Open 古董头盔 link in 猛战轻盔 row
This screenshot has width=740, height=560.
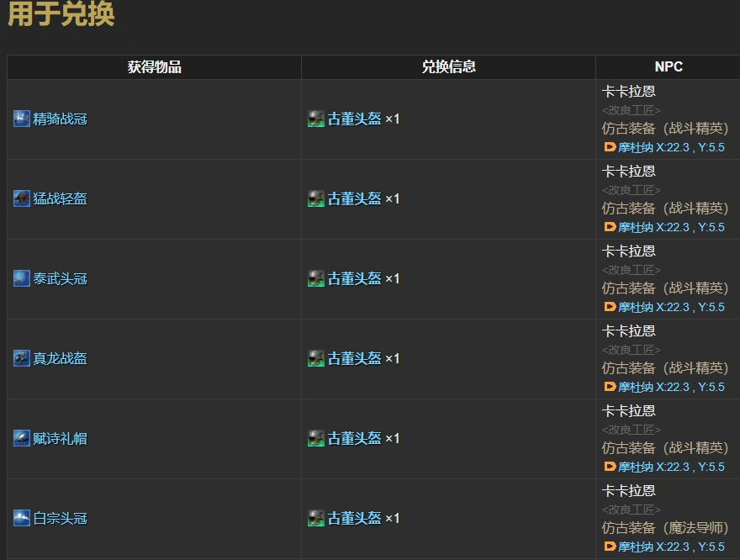point(354,198)
